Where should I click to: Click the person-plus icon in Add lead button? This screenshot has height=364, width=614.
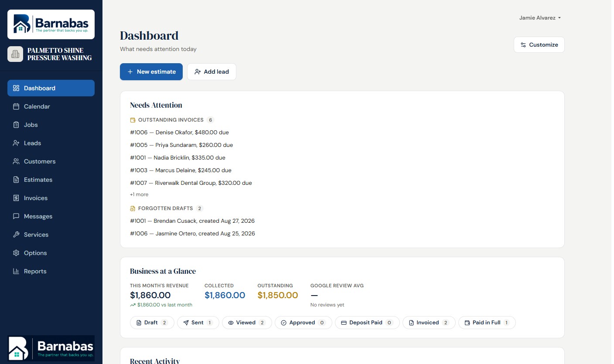pyautogui.click(x=198, y=71)
